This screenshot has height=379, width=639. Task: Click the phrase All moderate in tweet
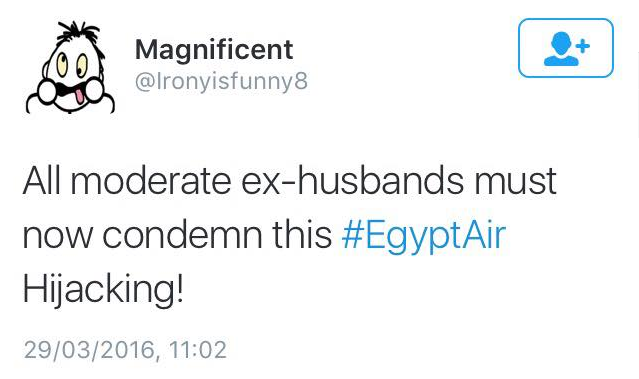(127, 181)
